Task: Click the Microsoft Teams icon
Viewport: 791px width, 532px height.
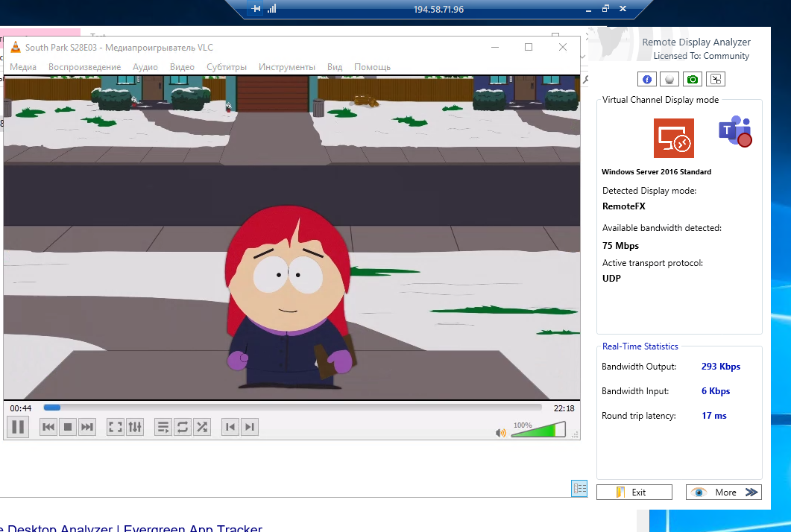Action: point(734,132)
